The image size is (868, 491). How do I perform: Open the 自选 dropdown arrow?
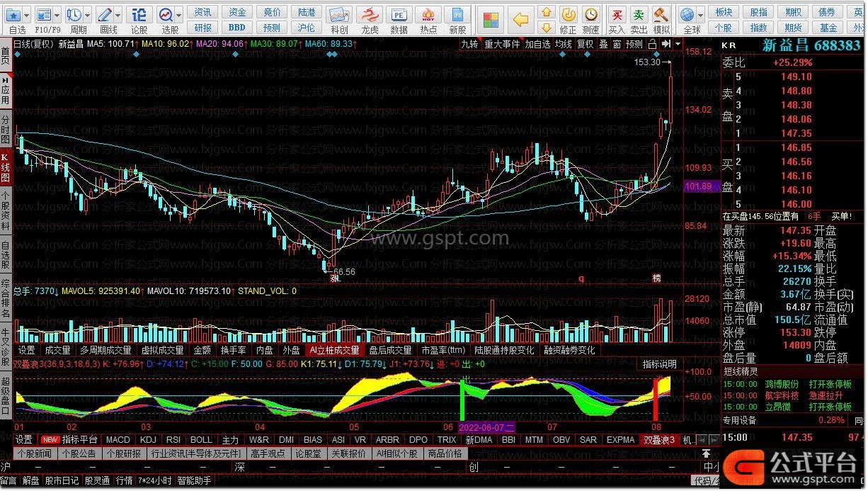(27, 15)
